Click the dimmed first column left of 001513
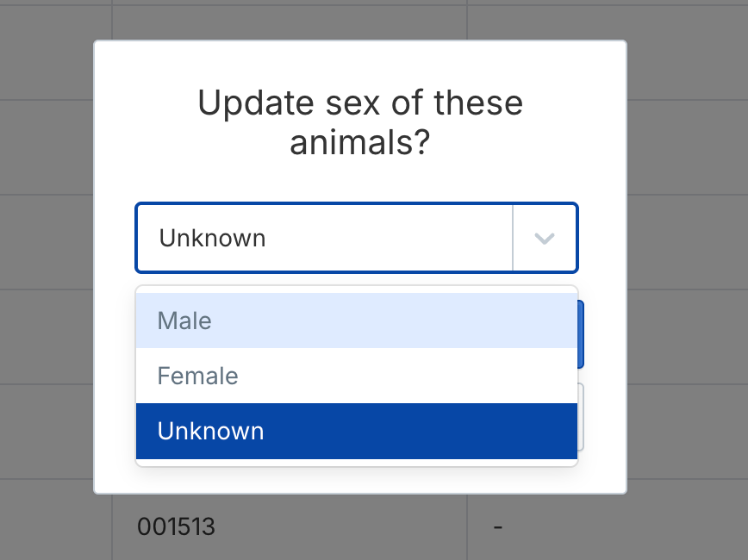Screen dimensions: 748x560 click(x=56, y=527)
